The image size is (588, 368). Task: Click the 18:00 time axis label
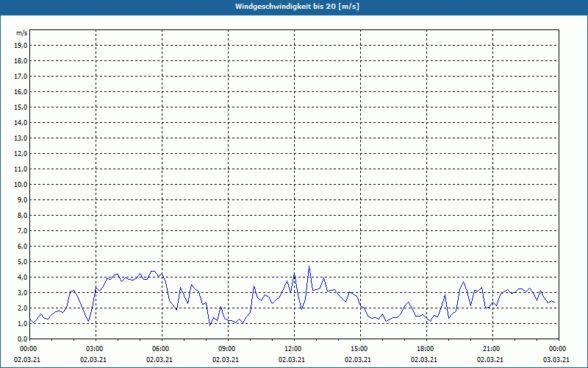426,349
